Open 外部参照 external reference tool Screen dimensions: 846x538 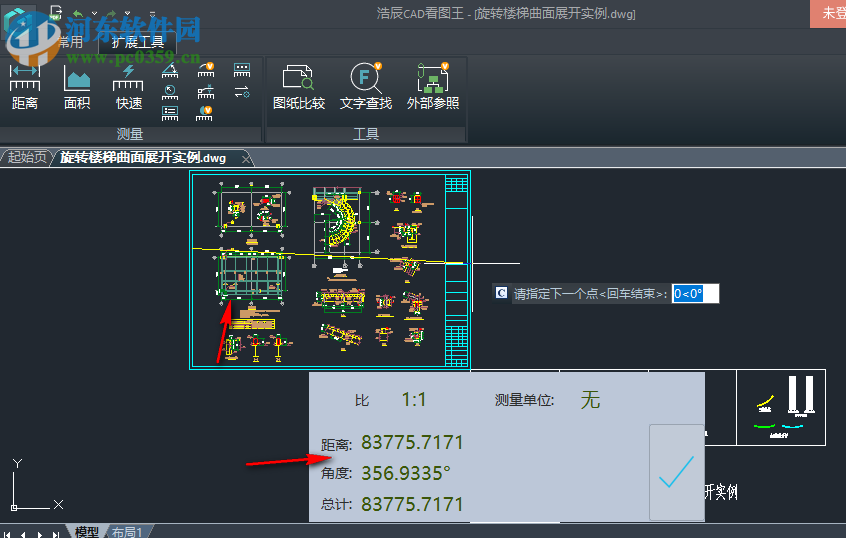point(433,87)
